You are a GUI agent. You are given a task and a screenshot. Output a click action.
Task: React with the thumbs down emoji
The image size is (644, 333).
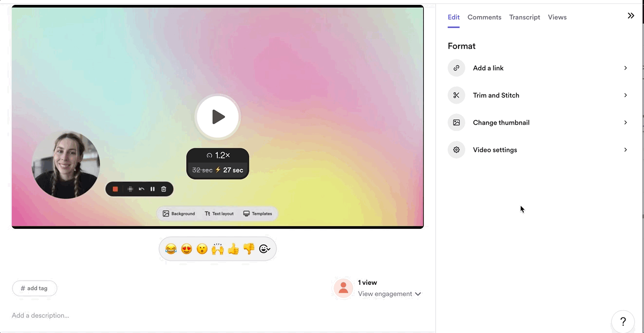point(249,249)
